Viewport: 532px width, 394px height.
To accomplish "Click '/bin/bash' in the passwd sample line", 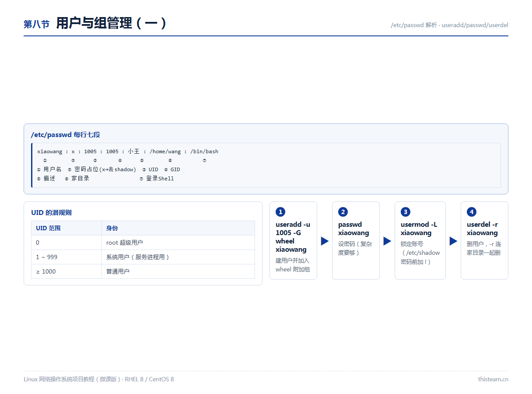I will point(204,151).
